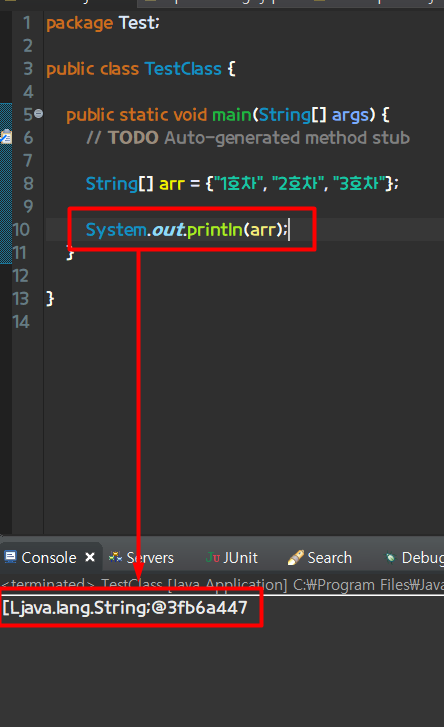Click the string literal "2호차"

click(298, 183)
